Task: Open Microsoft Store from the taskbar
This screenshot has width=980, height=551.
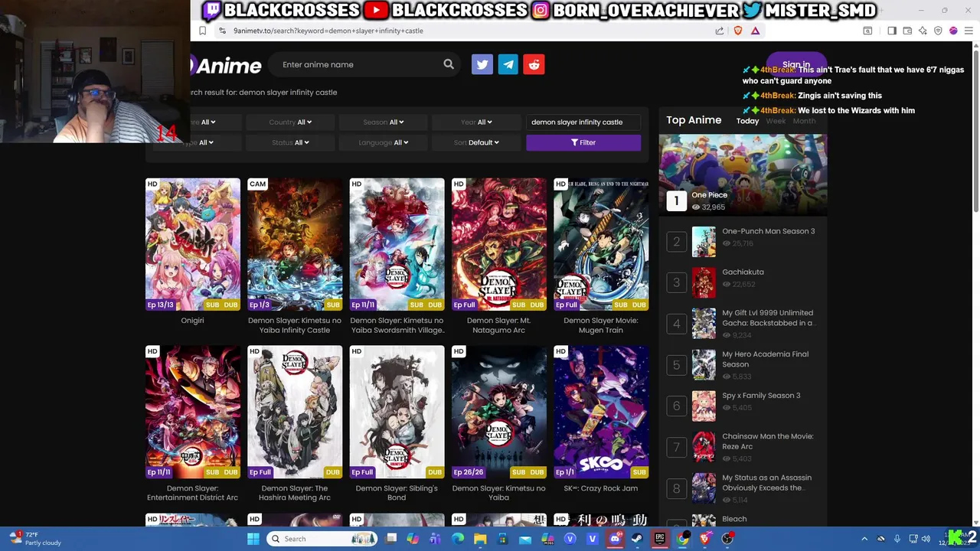Action: pos(502,539)
